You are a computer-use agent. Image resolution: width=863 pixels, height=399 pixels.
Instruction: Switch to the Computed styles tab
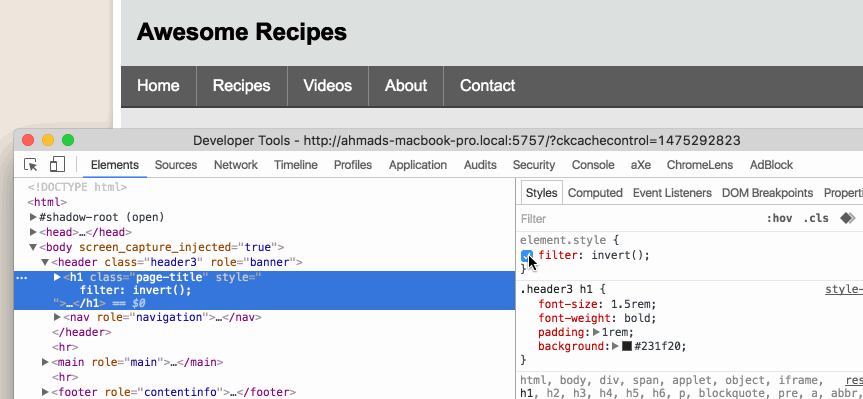pos(595,193)
